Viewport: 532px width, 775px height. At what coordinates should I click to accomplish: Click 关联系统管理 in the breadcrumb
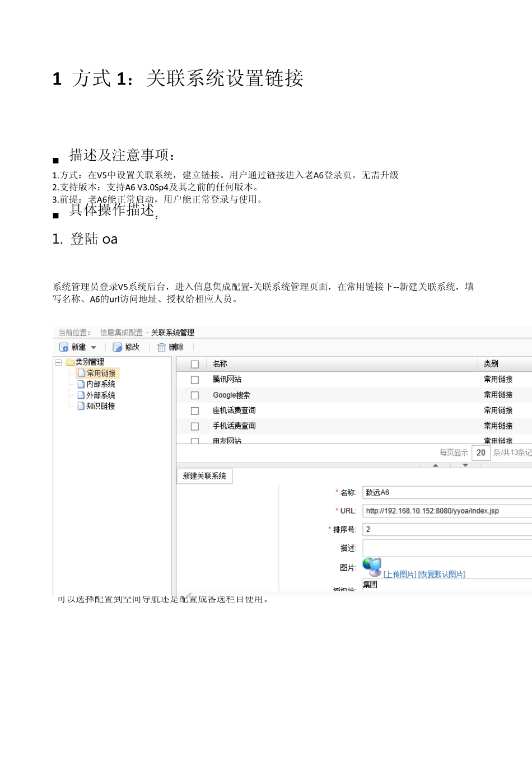172,333
